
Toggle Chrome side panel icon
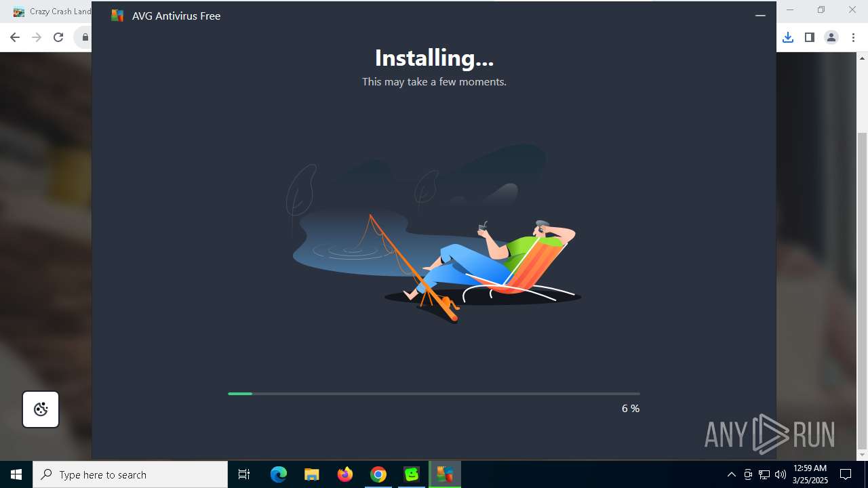810,37
